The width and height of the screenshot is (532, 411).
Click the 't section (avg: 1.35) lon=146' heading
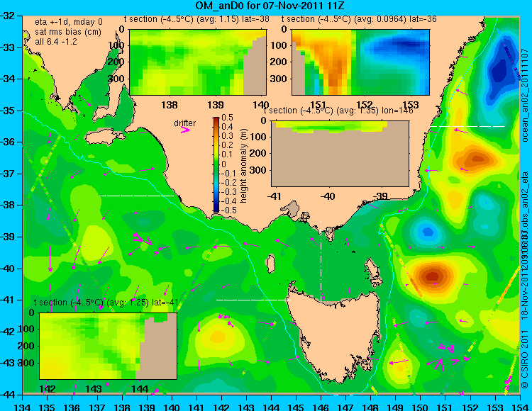click(338, 111)
